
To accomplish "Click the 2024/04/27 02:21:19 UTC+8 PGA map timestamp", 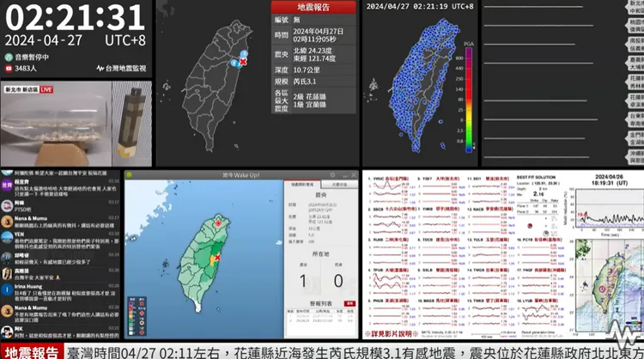I will pyautogui.click(x=420, y=7).
